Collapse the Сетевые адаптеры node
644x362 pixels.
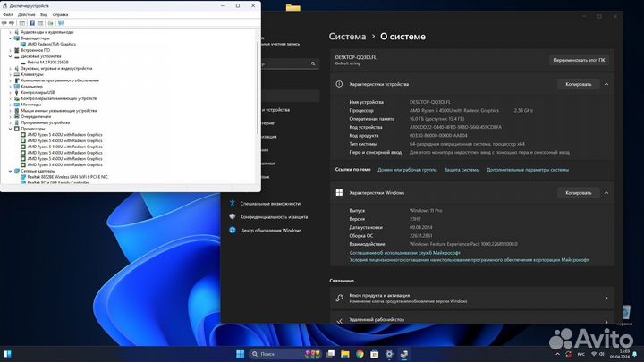(x=10, y=171)
